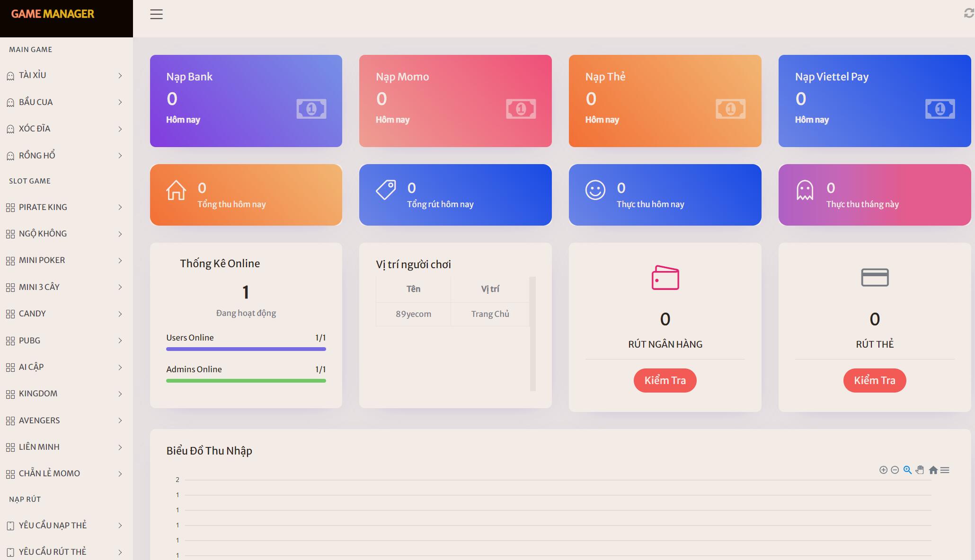975x560 pixels.
Task: Click the house icon on Tổng thu hôm nay
Action: [x=176, y=190]
